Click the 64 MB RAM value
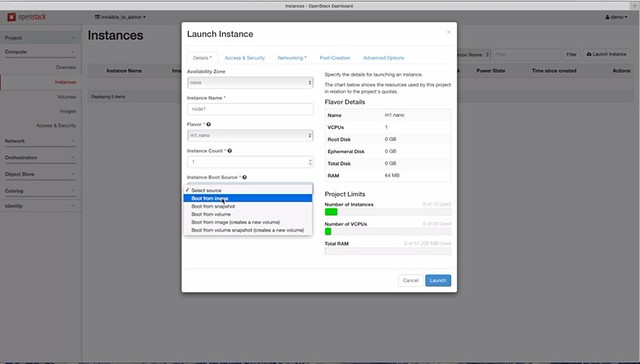The width and height of the screenshot is (640, 364). pyautogui.click(x=392, y=175)
